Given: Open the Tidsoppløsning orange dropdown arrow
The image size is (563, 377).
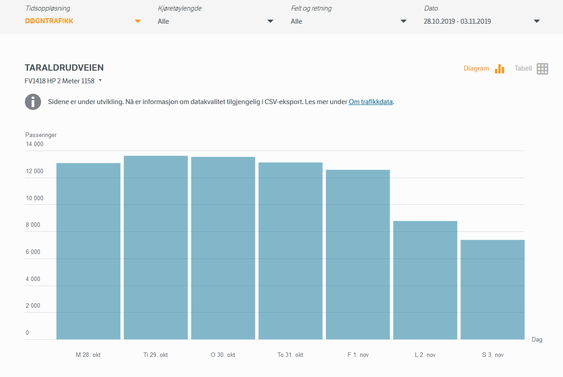Looking at the screenshot, I should click(138, 21).
